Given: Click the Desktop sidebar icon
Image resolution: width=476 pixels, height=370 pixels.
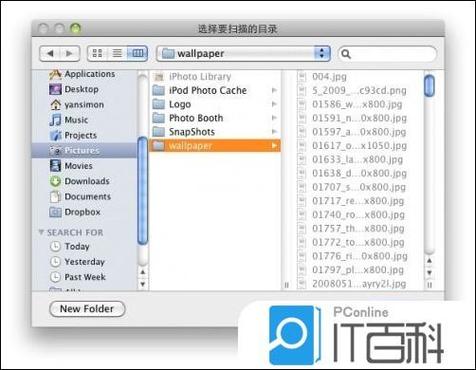Looking at the screenshot, I should click(55, 89).
